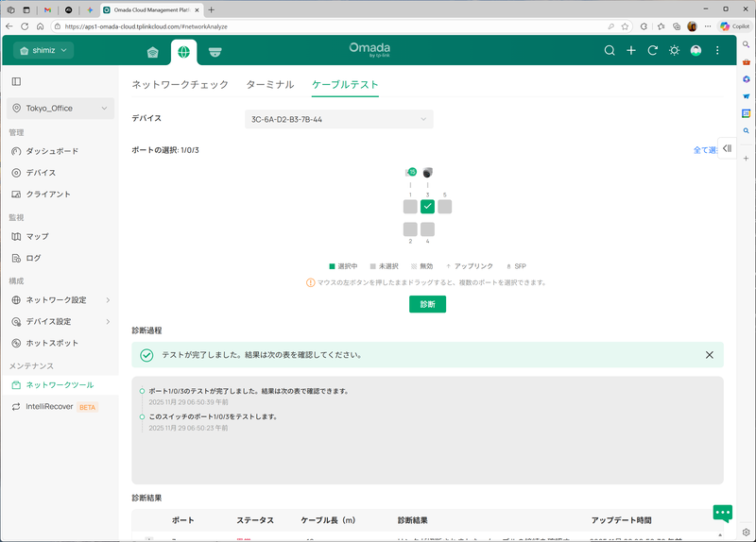
Task: Open Edge sidebar settings gear
Action: click(746, 532)
